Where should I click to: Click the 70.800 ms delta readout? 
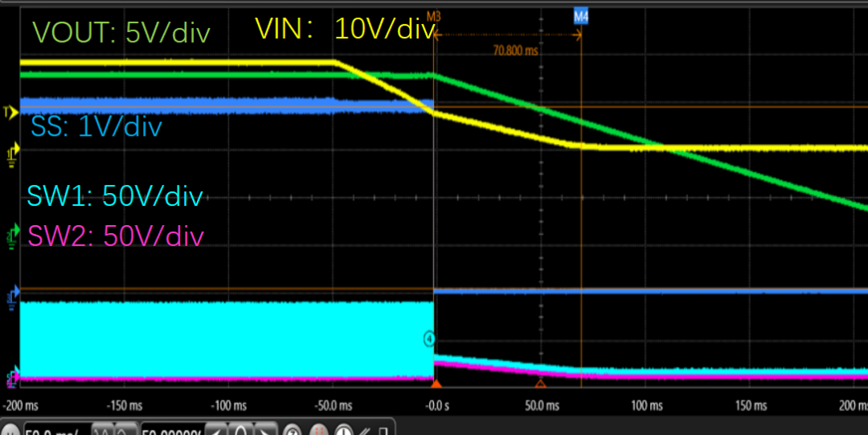515,50
